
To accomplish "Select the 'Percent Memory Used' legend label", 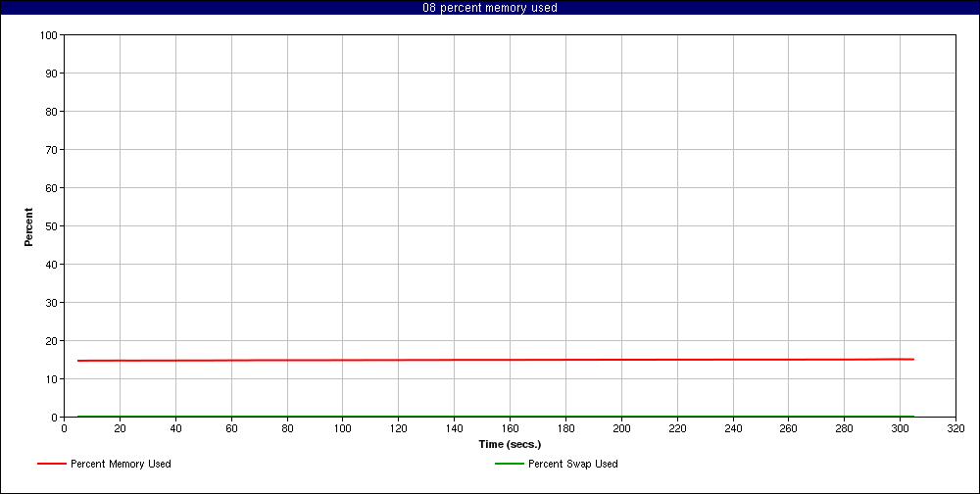I will 121,464.
